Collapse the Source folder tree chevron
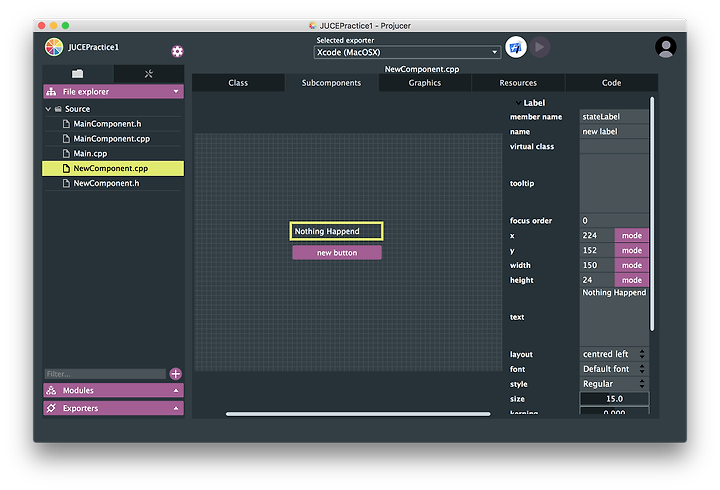720x490 pixels. point(48,109)
